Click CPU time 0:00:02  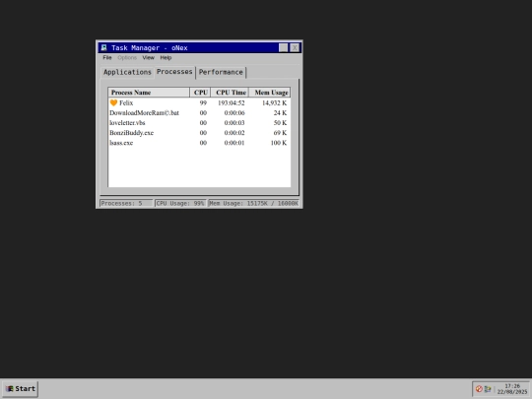[234, 133]
